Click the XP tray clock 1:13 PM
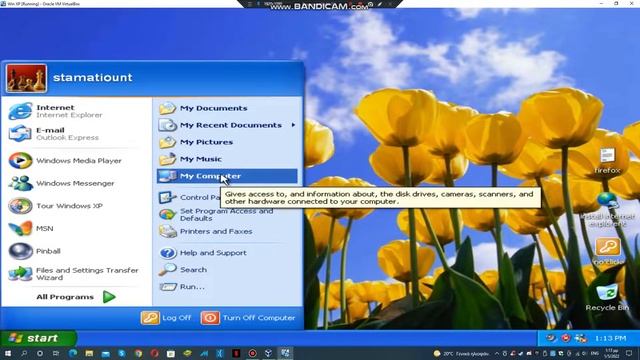 [610, 338]
